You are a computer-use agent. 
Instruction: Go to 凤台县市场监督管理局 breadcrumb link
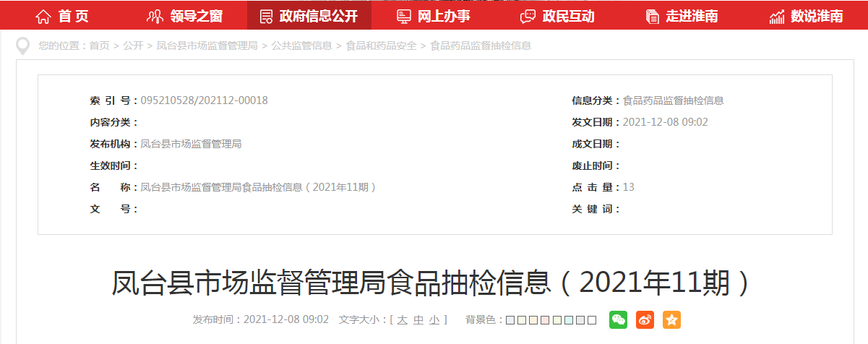pos(207,46)
